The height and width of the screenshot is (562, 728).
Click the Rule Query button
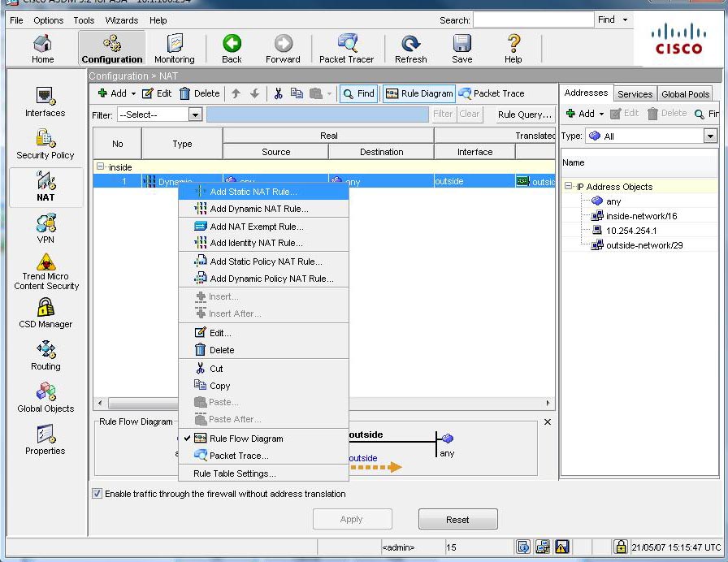pyautogui.click(x=525, y=115)
